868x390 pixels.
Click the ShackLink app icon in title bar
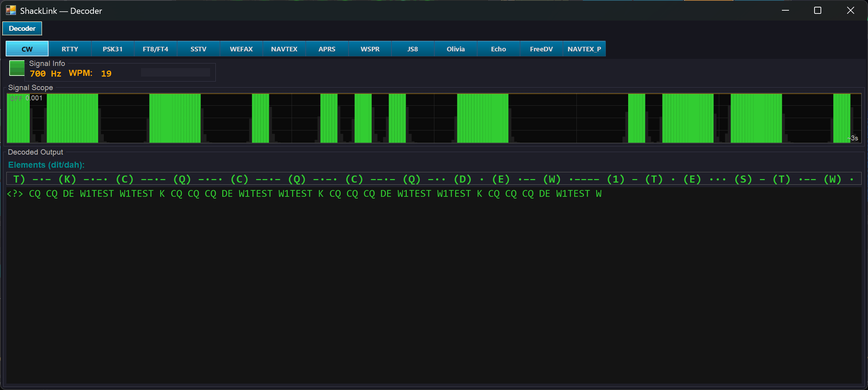pyautogui.click(x=11, y=10)
